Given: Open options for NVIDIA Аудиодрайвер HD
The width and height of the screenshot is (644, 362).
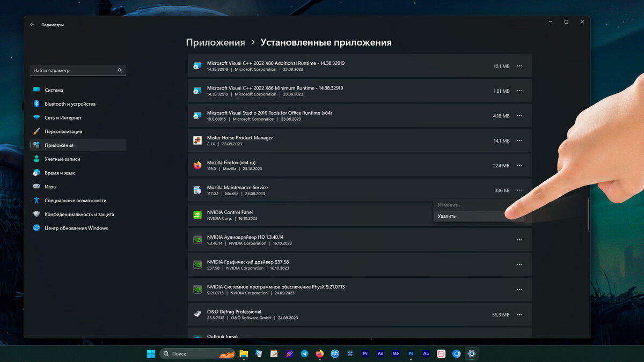Looking at the screenshot, I should (x=519, y=240).
